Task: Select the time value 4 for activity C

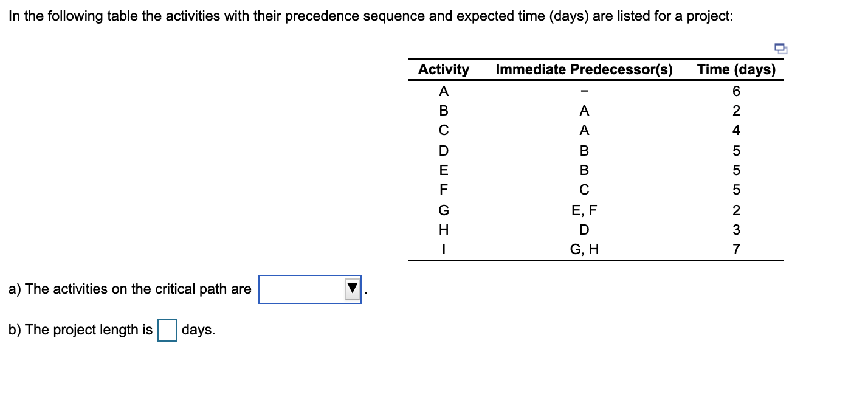Action: [737, 130]
